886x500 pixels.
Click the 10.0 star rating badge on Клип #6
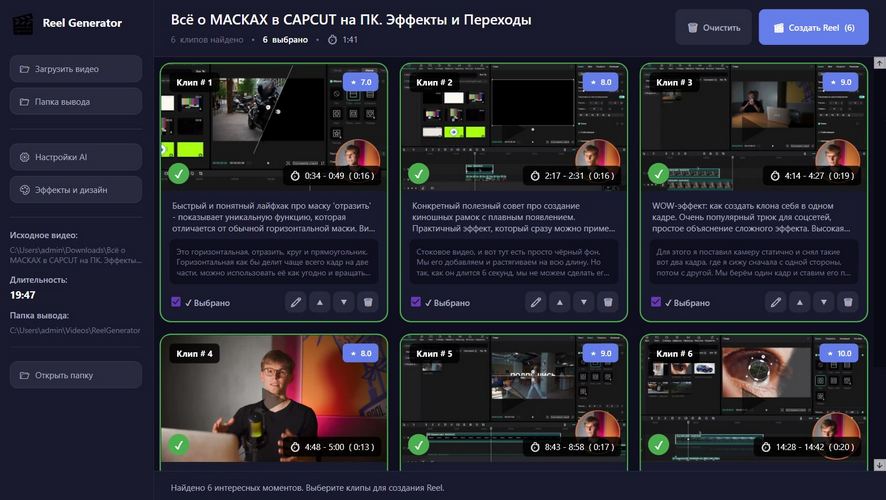point(839,354)
